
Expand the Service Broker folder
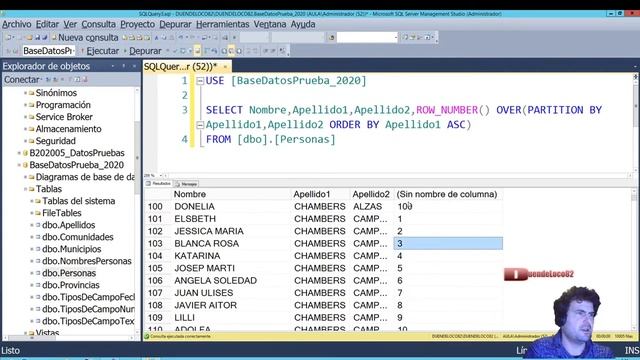(x=25, y=117)
